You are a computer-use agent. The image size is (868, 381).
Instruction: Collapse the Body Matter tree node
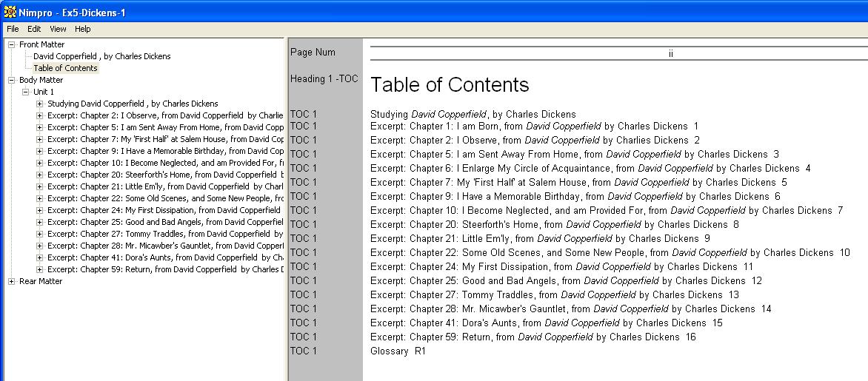pyautogui.click(x=12, y=80)
